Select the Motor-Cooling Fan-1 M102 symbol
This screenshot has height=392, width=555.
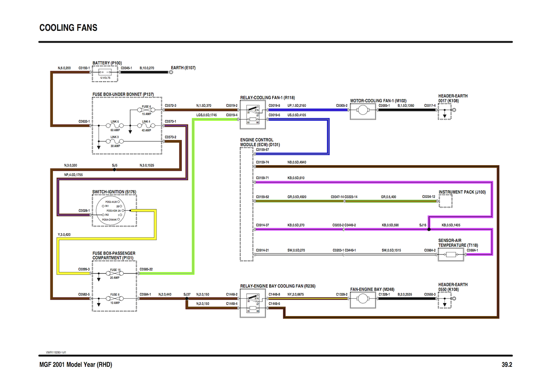click(x=363, y=110)
